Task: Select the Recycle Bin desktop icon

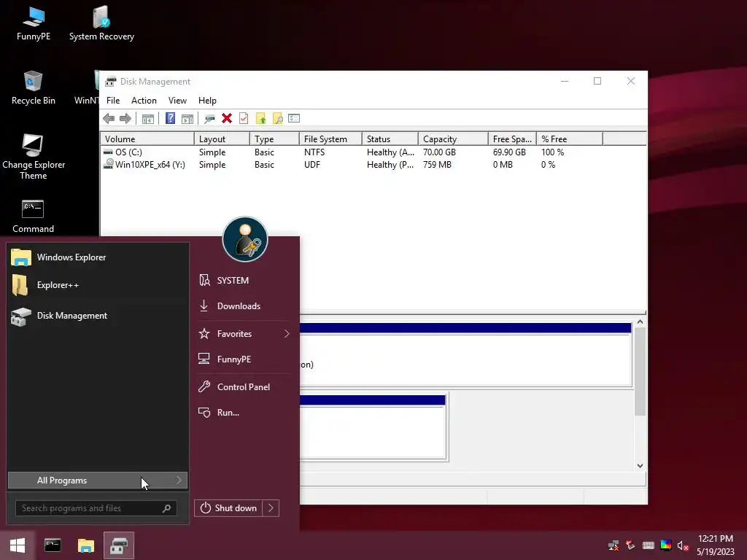Action: [34, 88]
